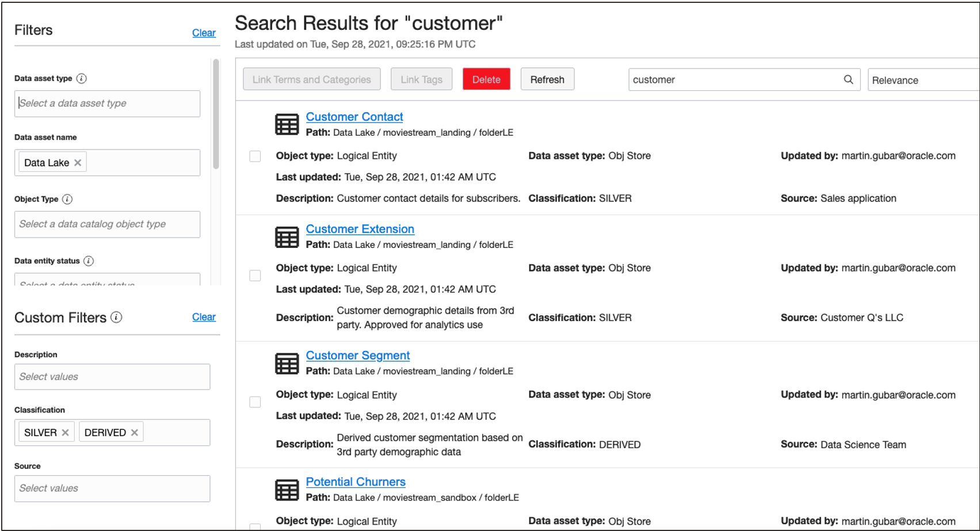Click the table icon beside Customer Contact
The height and width of the screenshot is (531, 980).
[286, 124]
